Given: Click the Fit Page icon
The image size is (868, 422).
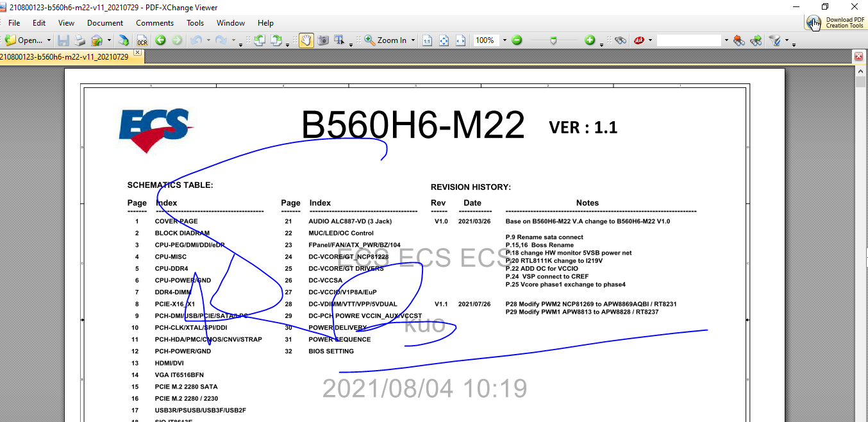Looking at the screenshot, I should point(444,40).
